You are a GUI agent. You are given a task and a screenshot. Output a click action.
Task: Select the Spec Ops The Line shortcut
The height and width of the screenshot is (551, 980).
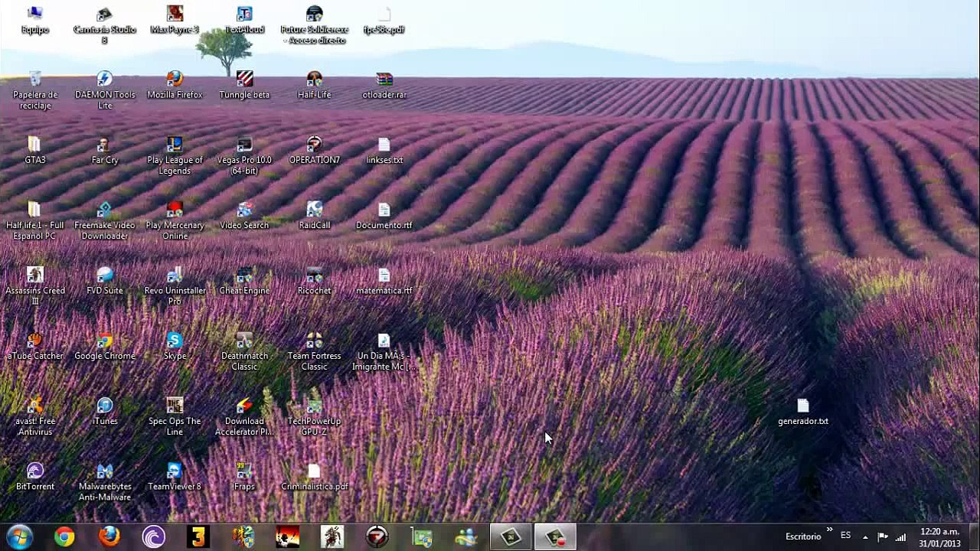click(x=175, y=416)
